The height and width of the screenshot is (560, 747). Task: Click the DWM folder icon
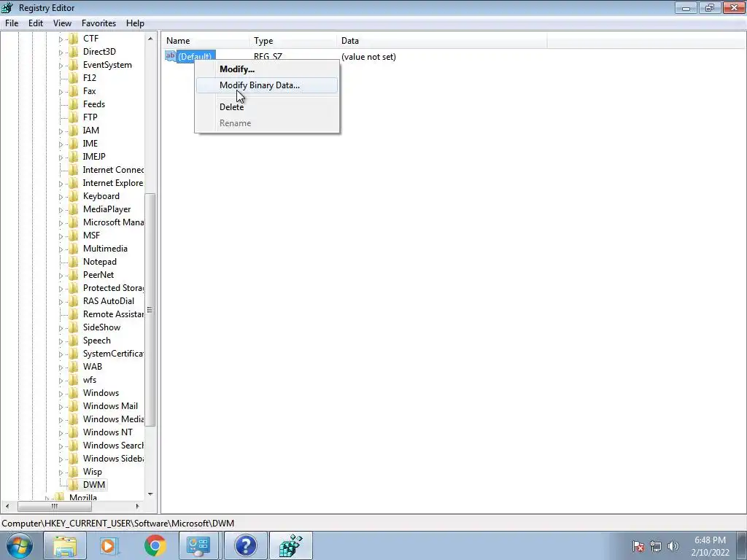click(74, 485)
